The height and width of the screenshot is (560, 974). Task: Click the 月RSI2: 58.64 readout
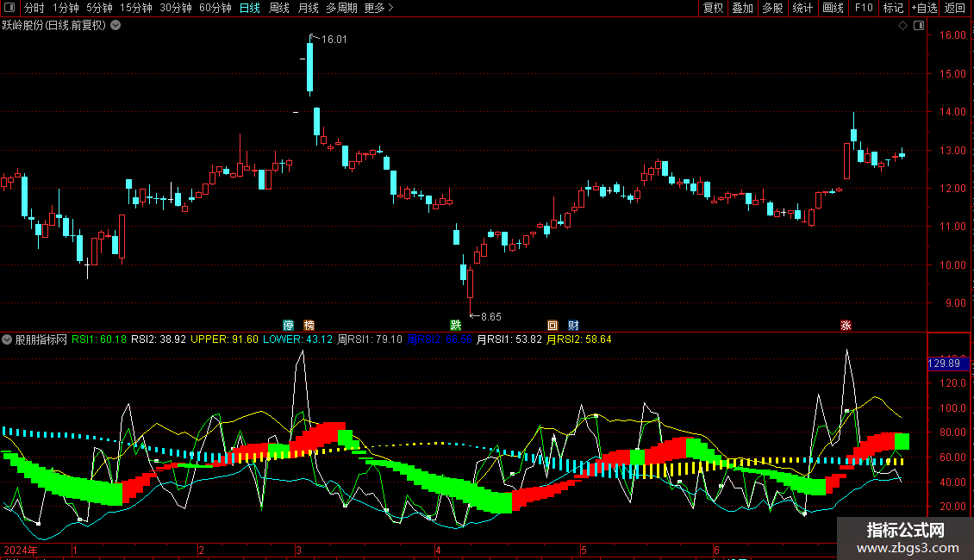pos(579,339)
